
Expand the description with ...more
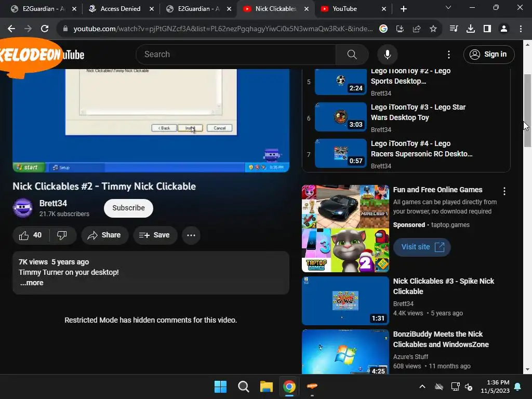(x=32, y=283)
